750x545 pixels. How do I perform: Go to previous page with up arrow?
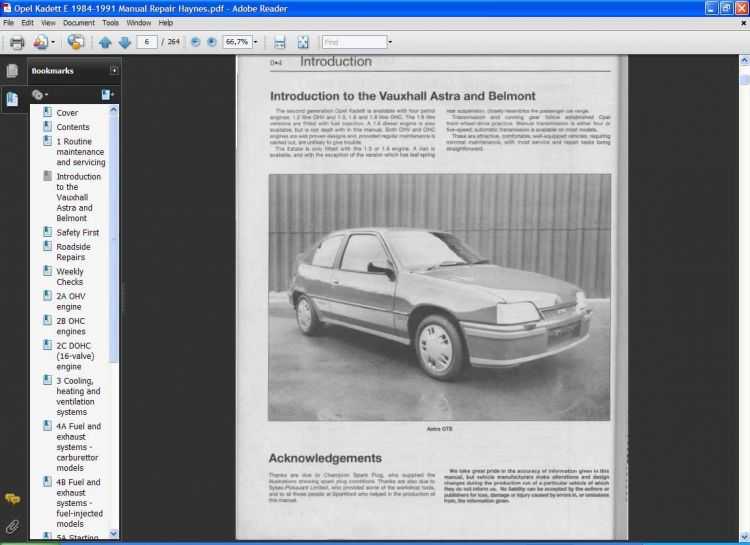click(105, 43)
